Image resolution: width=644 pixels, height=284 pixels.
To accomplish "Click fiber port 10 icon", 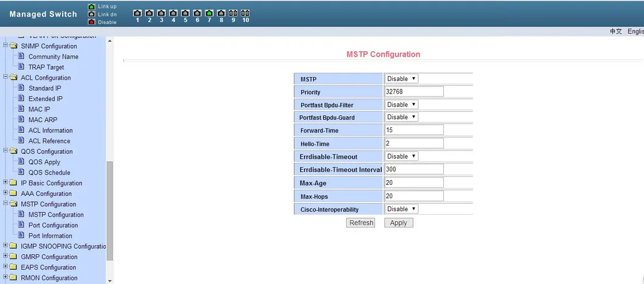I will [x=245, y=13].
